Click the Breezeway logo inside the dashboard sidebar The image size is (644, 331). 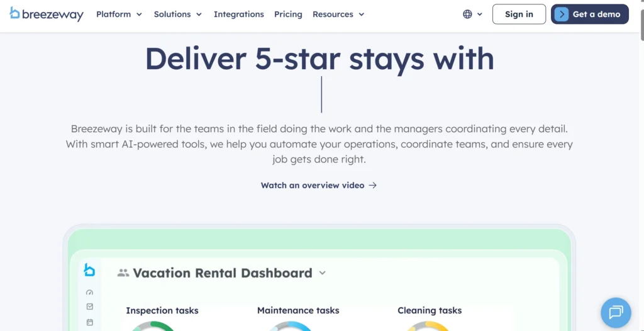tap(89, 270)
